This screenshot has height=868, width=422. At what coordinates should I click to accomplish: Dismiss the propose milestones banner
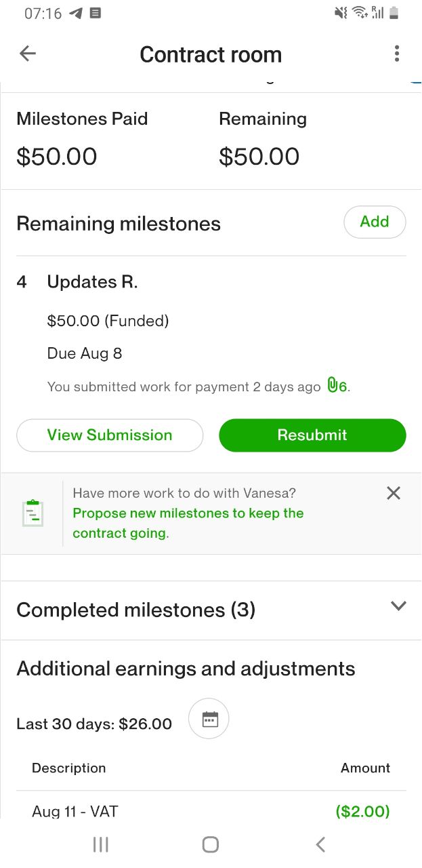tap(394, 494)
